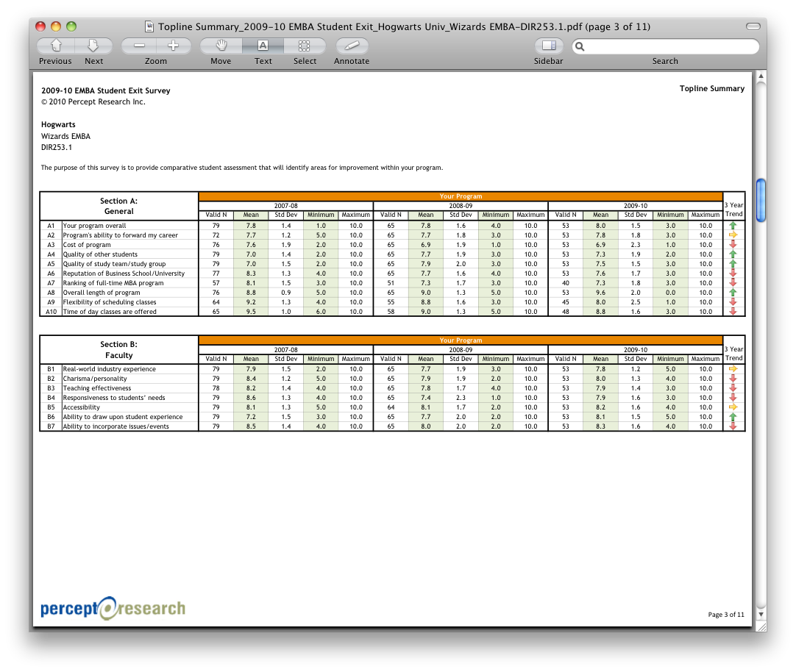Zoom in using the plus button
This screenshot has height=672, width=796.
(173, 46)
